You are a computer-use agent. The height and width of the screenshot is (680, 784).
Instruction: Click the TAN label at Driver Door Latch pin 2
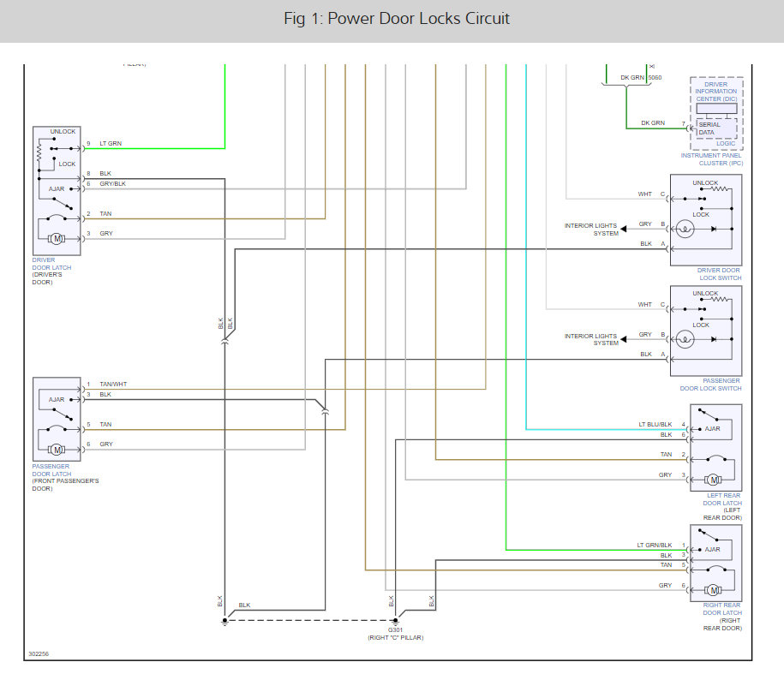[105, 214]
